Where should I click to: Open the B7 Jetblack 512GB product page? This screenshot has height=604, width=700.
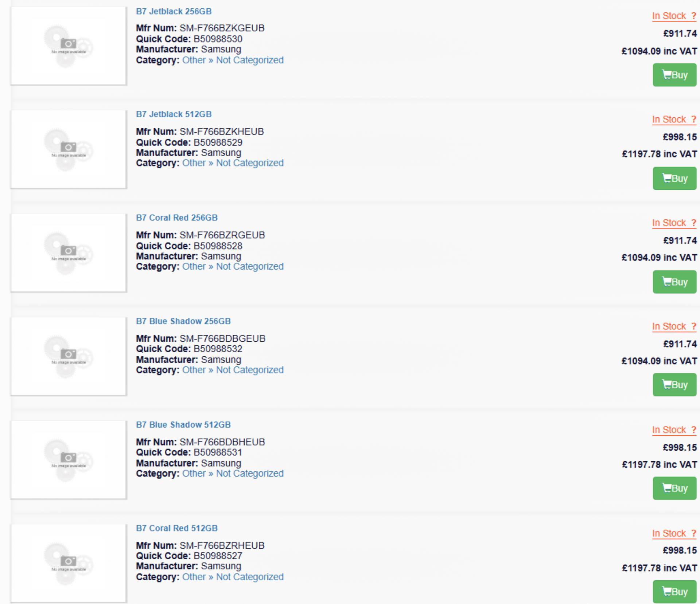click(174, 114)
